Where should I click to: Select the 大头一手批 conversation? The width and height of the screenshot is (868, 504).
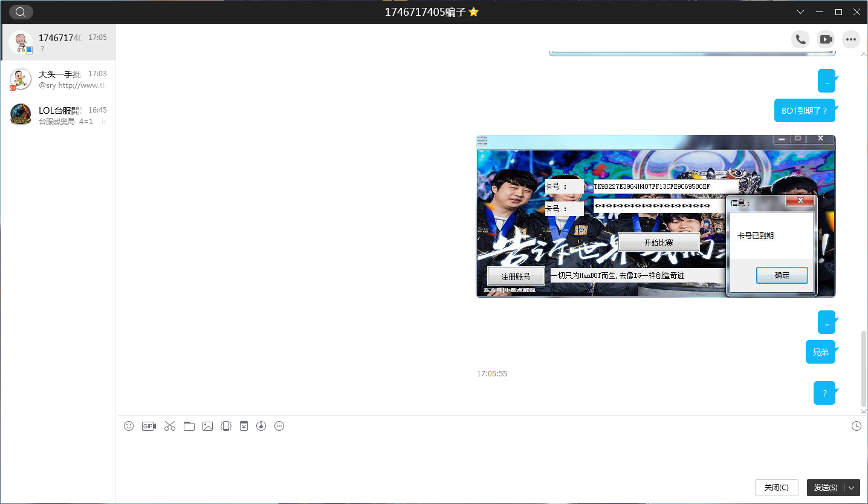pos(58,79)
